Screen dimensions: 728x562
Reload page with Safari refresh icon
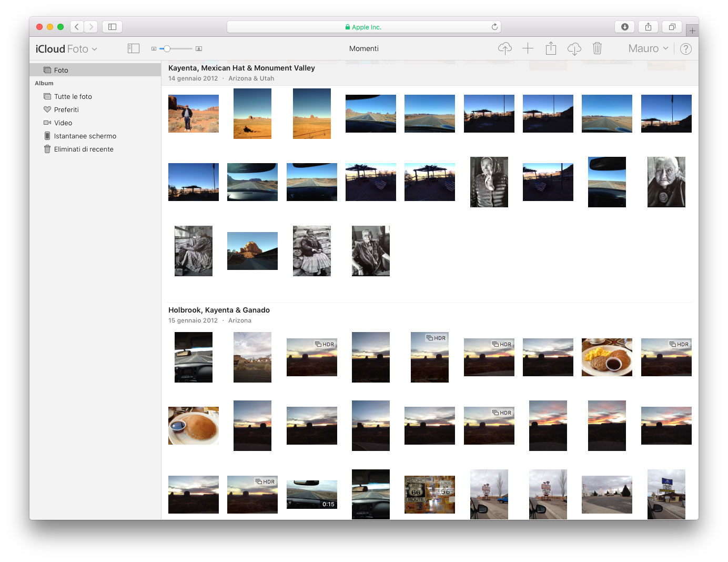tap(494, 27)
